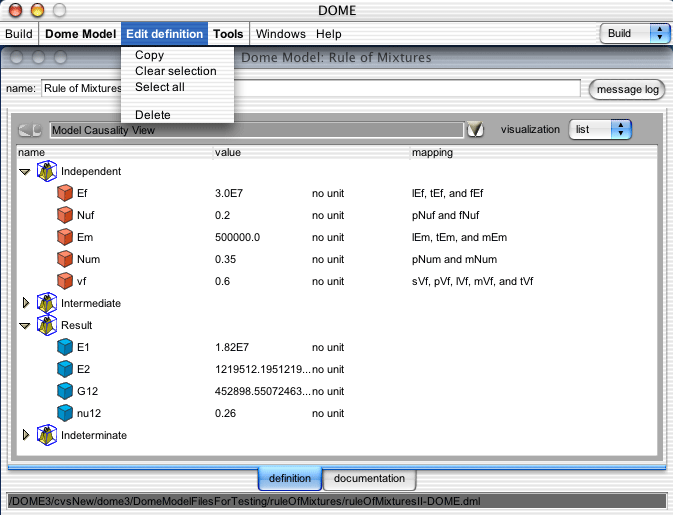Click the model name input field
The width and height of the screenshot is (673, 515).
tap(311, 88)
